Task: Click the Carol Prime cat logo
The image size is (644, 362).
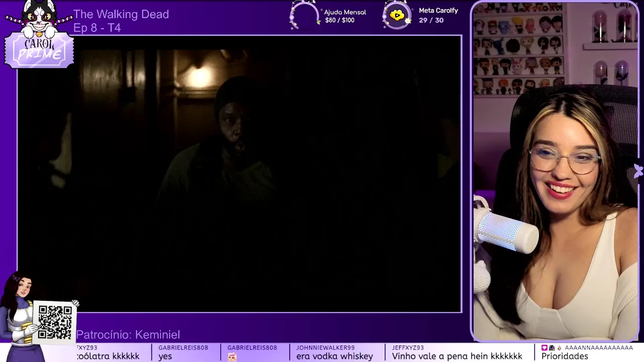Action: pos(39,34)
